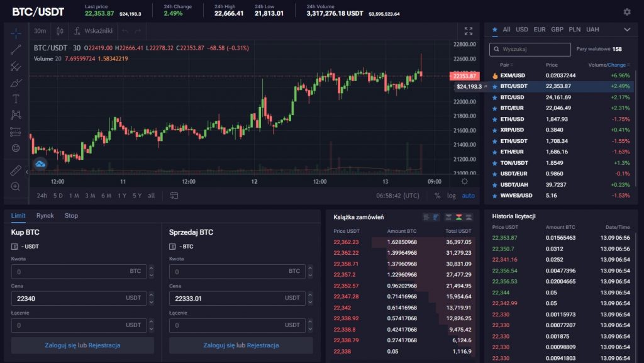
Task: Toggle the log scale on chart
Action: coord(451,196)
